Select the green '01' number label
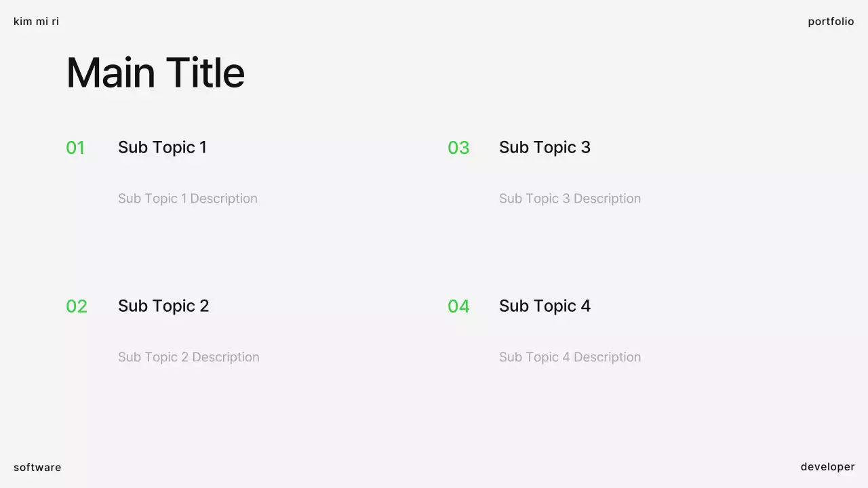The width and height of the screenshot is (868, 488). click(75, 148)
